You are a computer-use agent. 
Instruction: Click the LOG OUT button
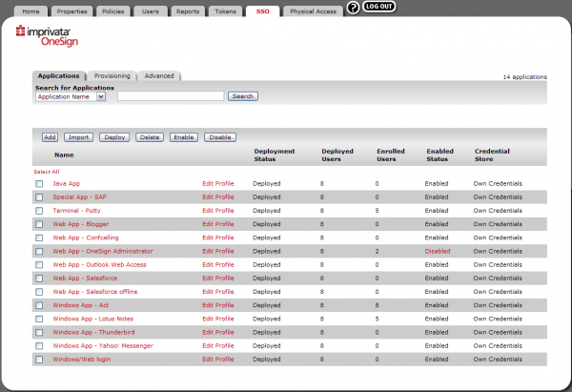pyautogui.click(x=379, y=7)
